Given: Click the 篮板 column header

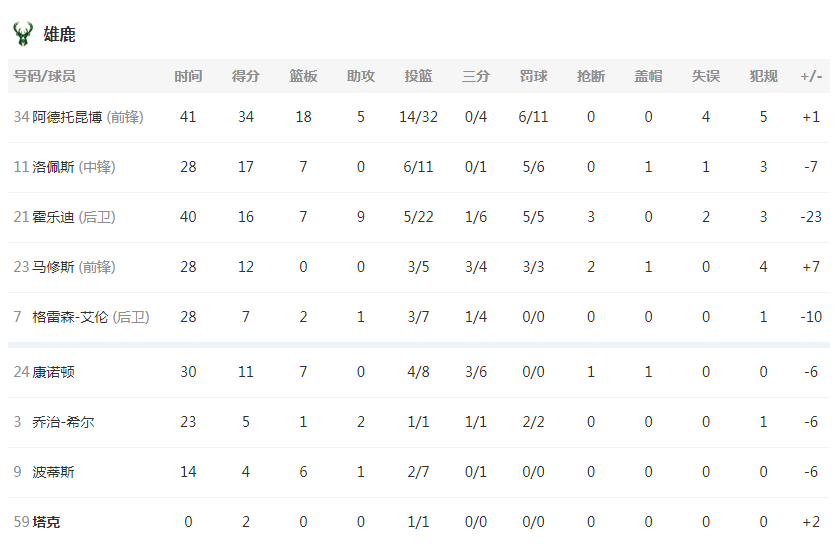Looking at the screenshot, I should (x=303, y=76).
